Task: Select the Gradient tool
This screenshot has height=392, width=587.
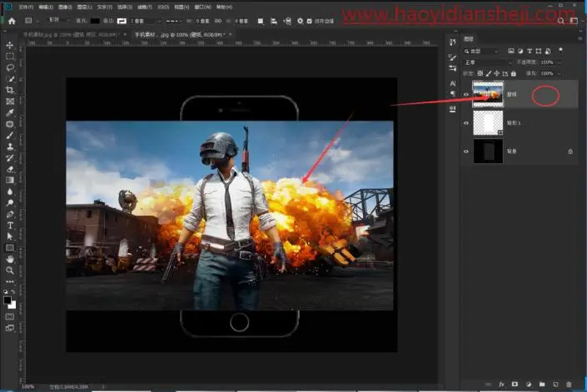Action: click(x=10, y=181)
